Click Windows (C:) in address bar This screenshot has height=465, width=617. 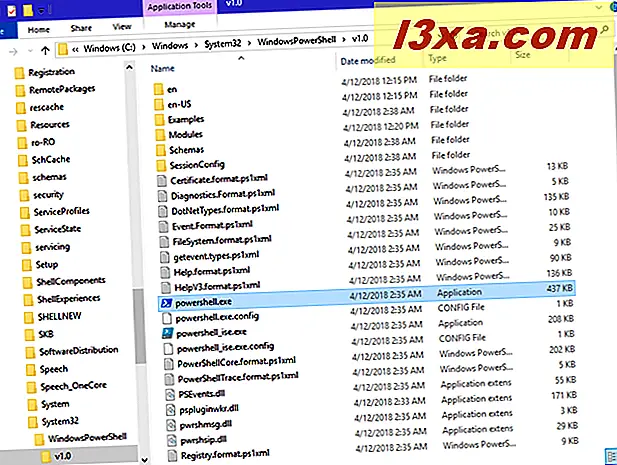point(109,48)
